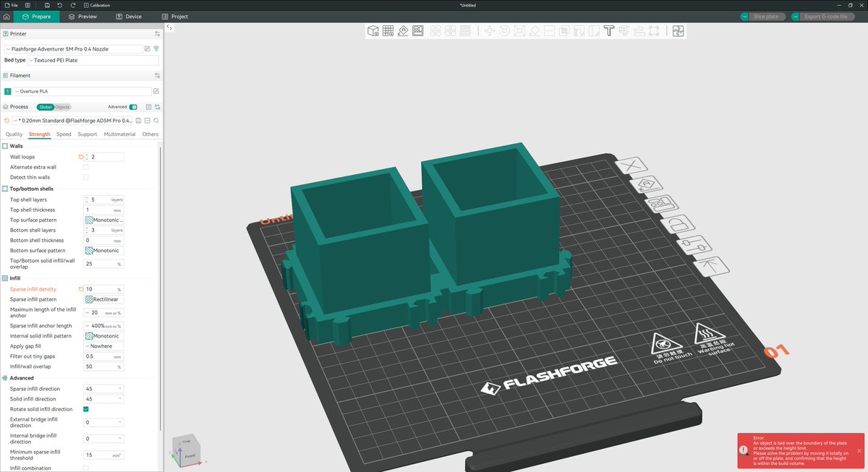
Task: Click the Arrange all objects icon
Action: (x=418, y=31)
